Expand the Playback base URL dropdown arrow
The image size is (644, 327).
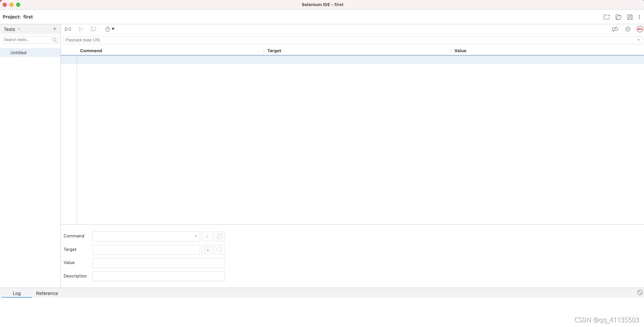tap(639, 40)
